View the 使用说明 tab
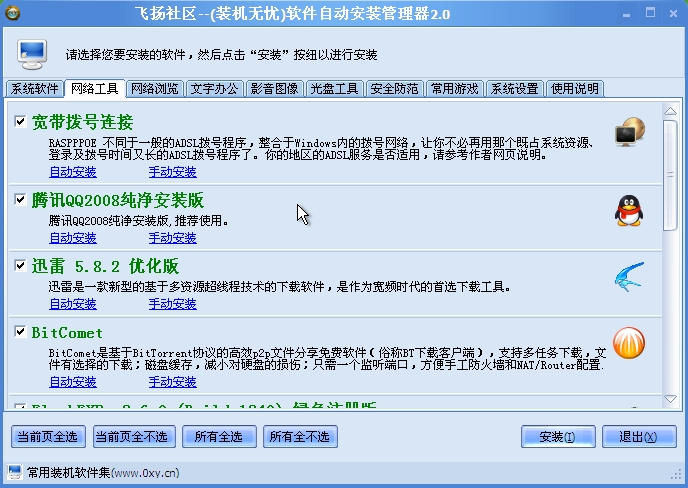 tap(575, 89)
